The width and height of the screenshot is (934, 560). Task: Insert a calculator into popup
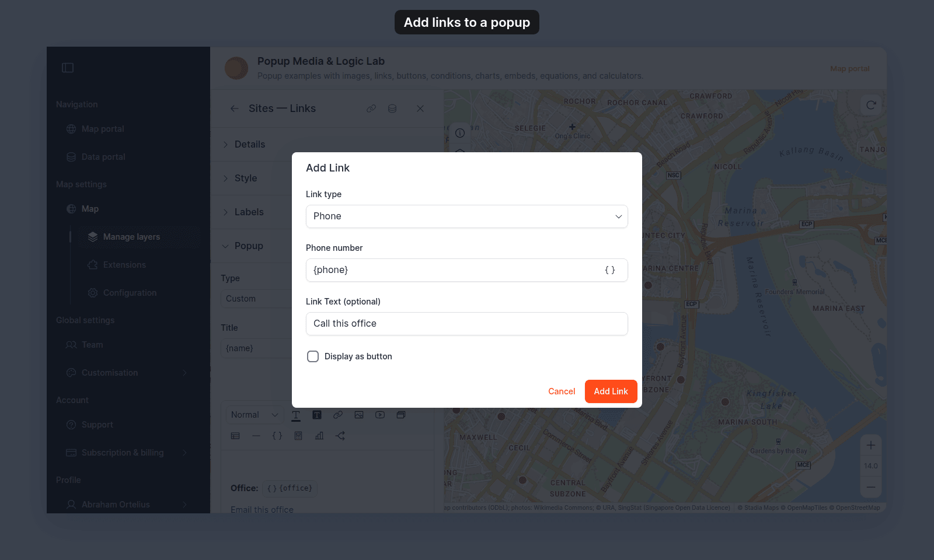298,436
